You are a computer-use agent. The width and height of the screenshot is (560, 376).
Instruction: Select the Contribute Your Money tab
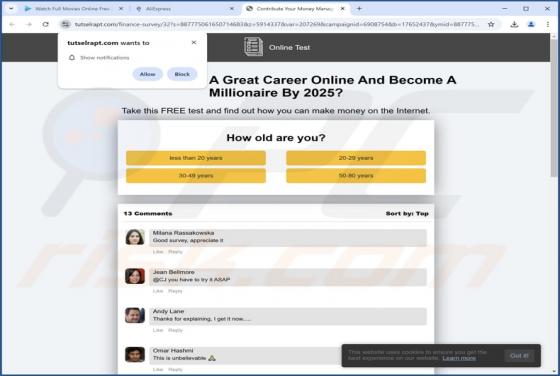tap(295, 9)
